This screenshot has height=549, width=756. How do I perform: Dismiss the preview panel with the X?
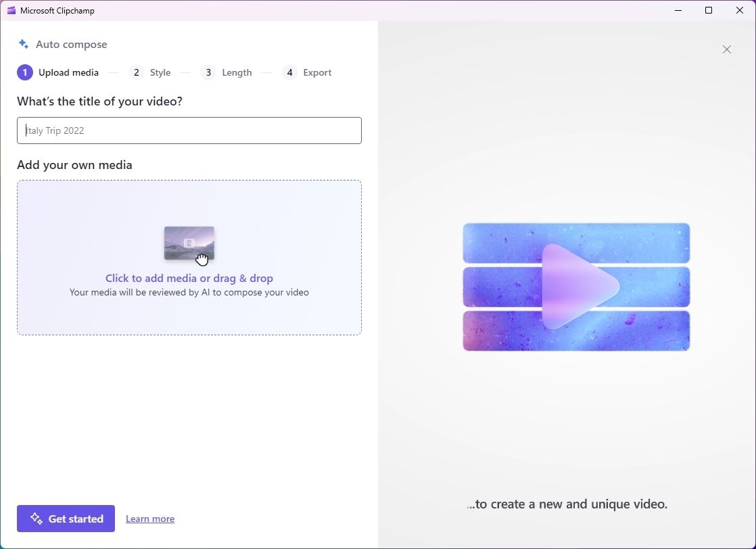727,49
